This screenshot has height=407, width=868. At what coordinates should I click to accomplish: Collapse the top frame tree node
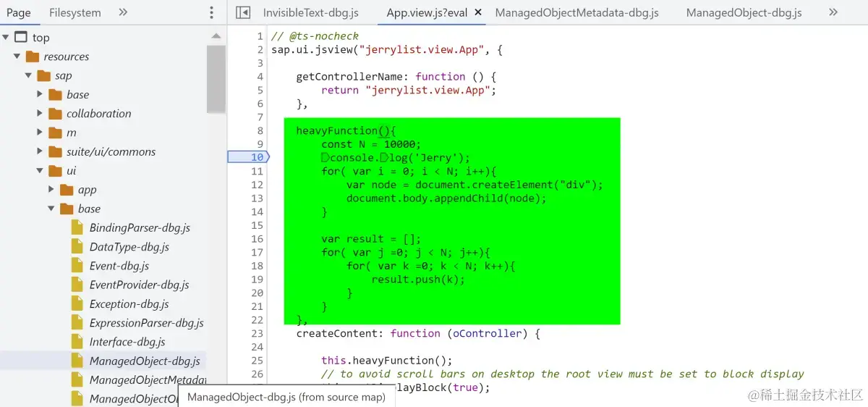[x=6, y=38]
